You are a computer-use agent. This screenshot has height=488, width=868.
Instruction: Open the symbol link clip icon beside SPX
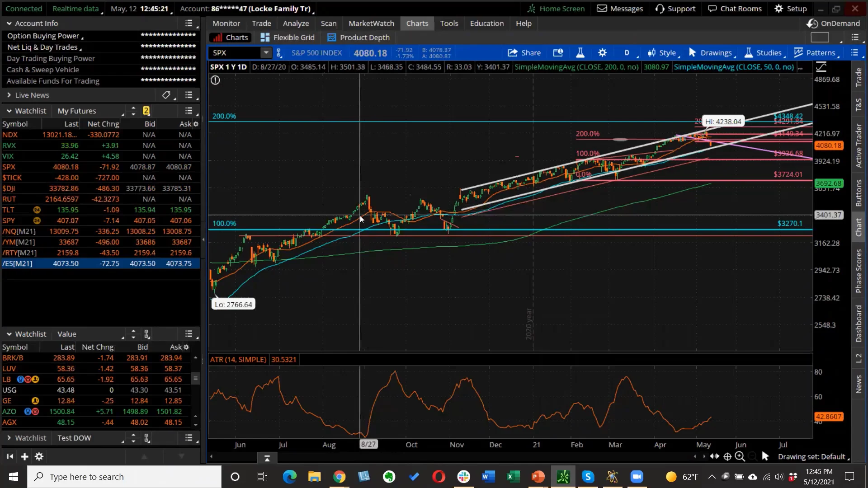(x=279, y=53)
